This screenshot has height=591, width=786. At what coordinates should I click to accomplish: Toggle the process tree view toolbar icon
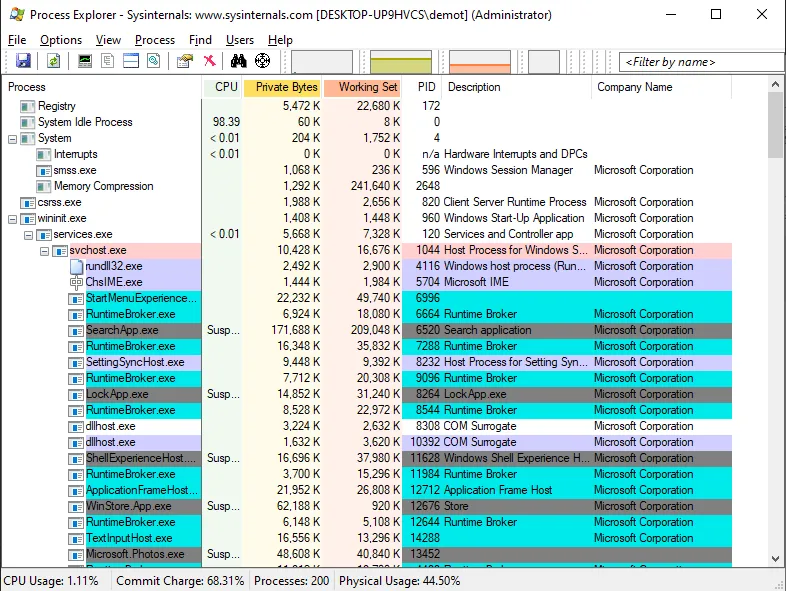[108, 61]
